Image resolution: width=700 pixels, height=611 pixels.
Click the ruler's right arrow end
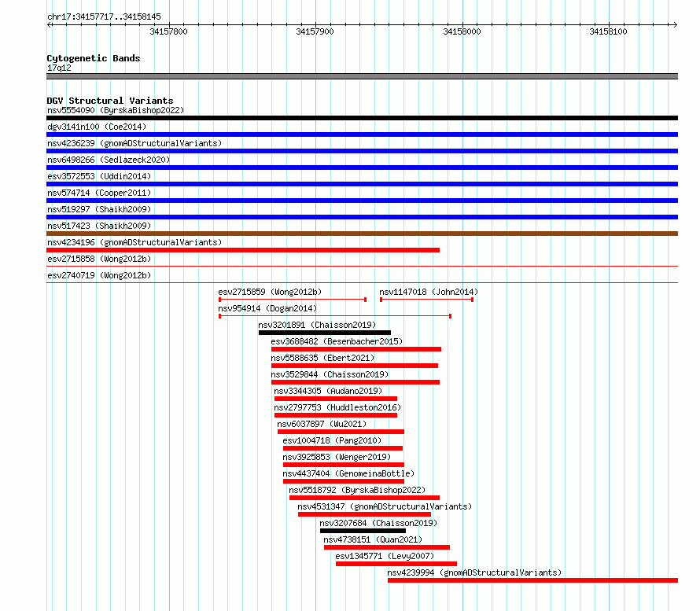(x=676, y=24)
